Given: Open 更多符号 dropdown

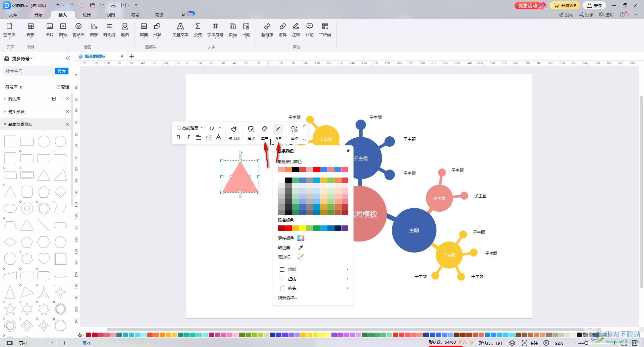Looking at the screenshot, I should coord(22,59).
